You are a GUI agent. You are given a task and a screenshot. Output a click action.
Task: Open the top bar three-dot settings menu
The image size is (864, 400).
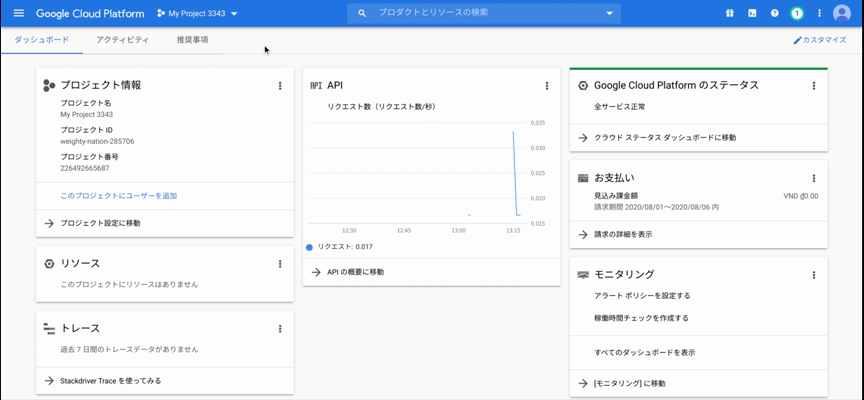(x=819, y=13)
